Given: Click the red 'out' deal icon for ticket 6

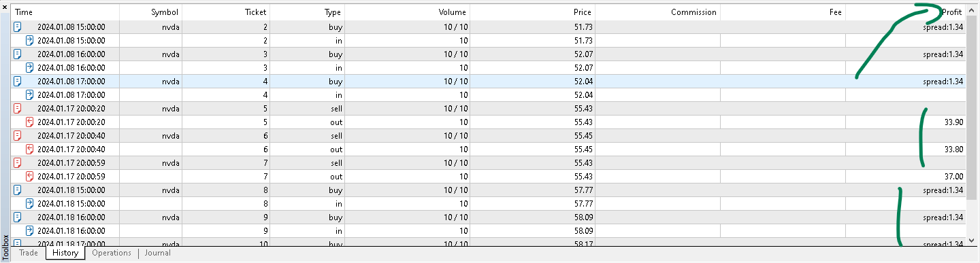Looking at the screenshot, I should [29, 149].
